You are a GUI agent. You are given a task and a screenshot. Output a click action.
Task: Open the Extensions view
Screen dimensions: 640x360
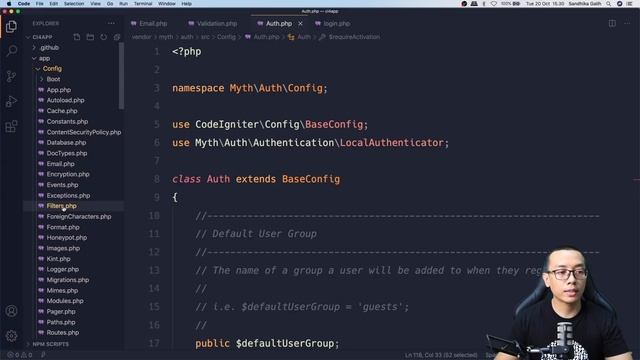click(x=11, y=126)
